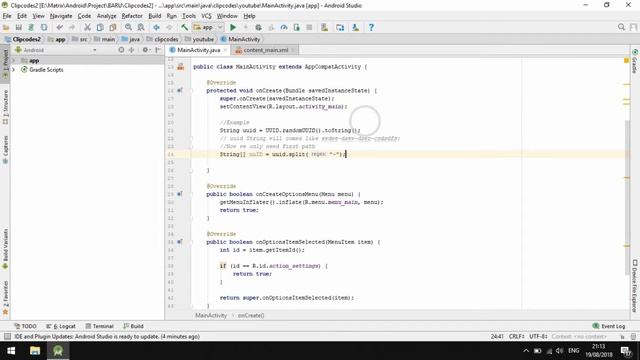Open Help with the question mark icon
This screenshot has width=640, height=360.
click(371, 27)
